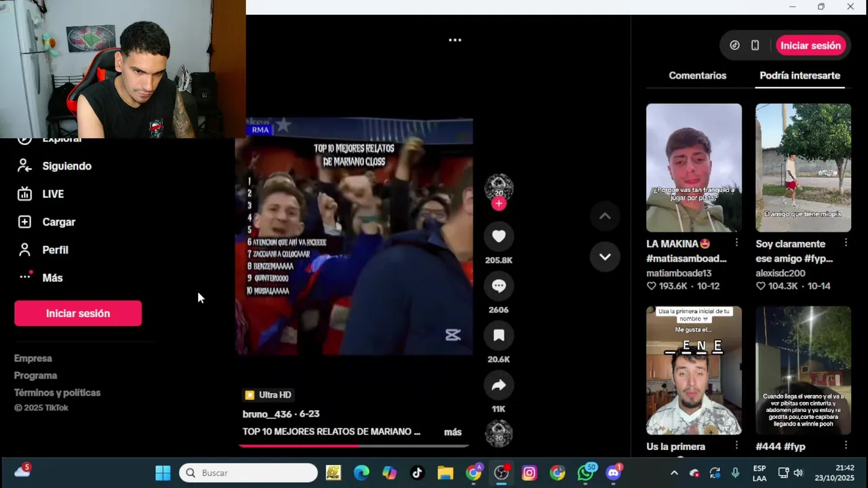Click the pink Iniciar sesión sidebar button

tap(78, 313)
